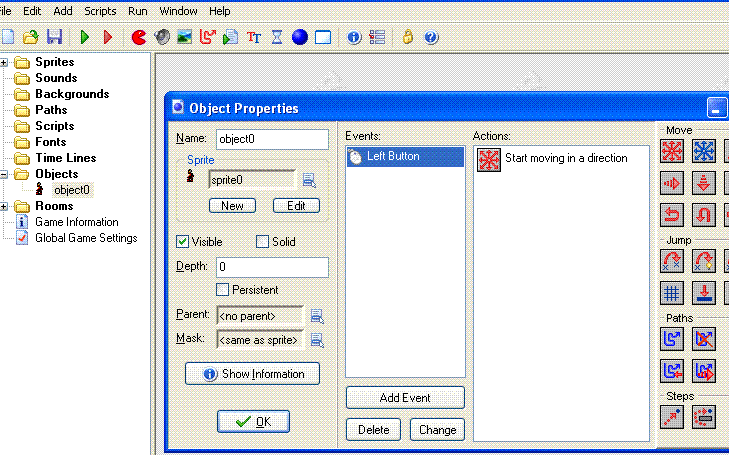The image size is (729, 455).
Task: Save the game with the floppy disk icon
Action: pyautogui.click(x=54, y=37)
